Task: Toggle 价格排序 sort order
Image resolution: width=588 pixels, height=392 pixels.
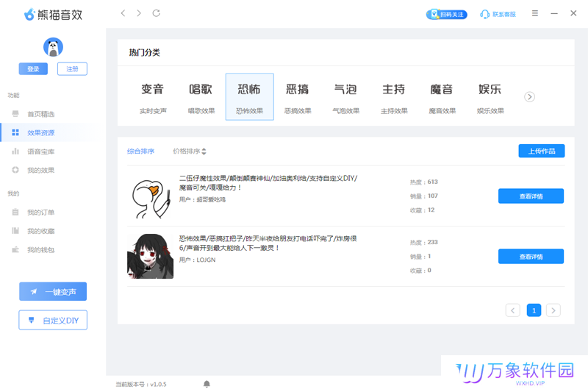Action: point(190,152)
